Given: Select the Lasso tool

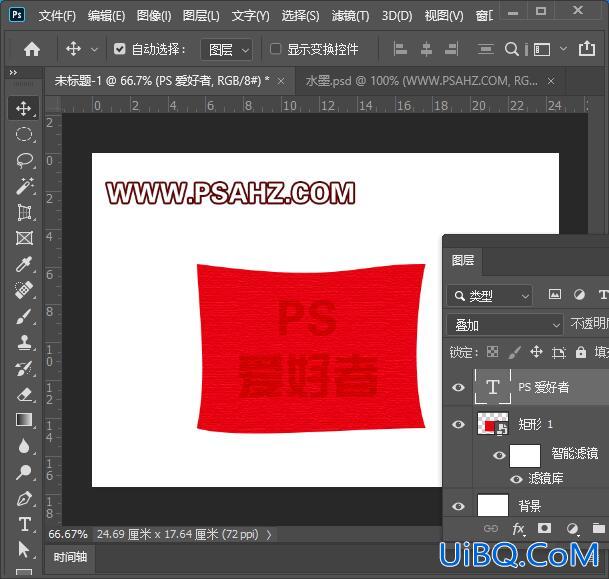Looking at the screenshot, I should point(24,160).
